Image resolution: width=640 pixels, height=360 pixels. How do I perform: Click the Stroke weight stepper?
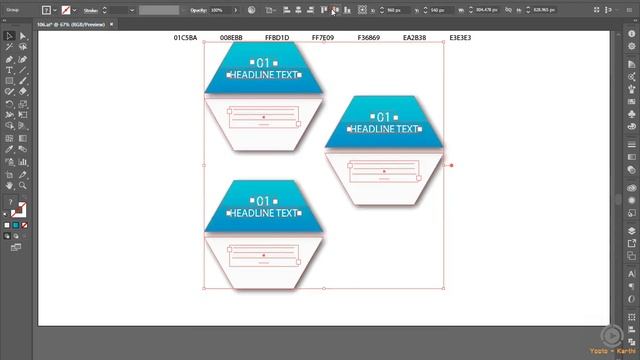[104, 10]
